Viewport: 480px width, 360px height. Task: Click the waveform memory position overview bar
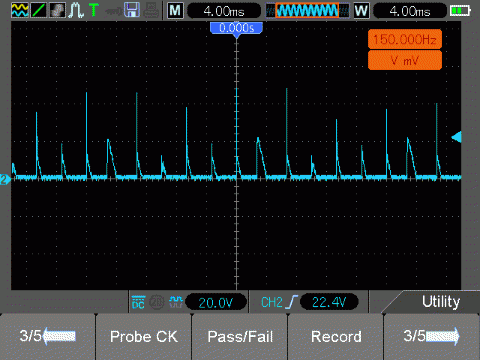tap(308, 11)
